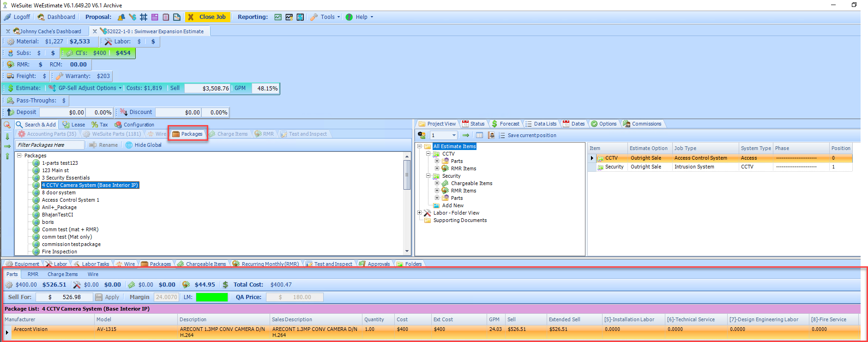Open the Labor Tasks bottom tab
The image size is (868, 342).
pyautogui.click(x=91, y=264)
